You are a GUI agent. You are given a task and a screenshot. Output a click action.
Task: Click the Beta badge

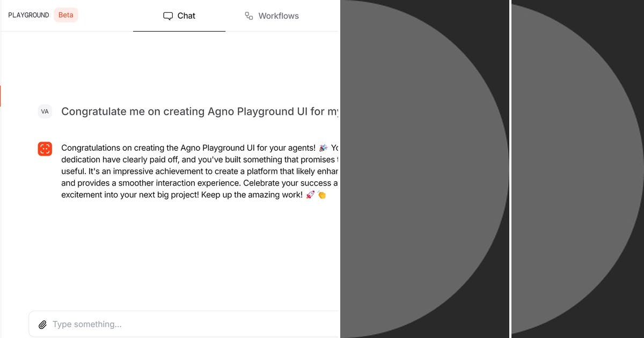(x=65, y=14)
